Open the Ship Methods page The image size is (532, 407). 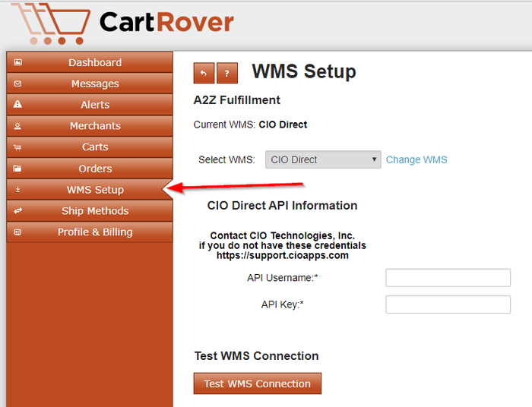(90, 211)
